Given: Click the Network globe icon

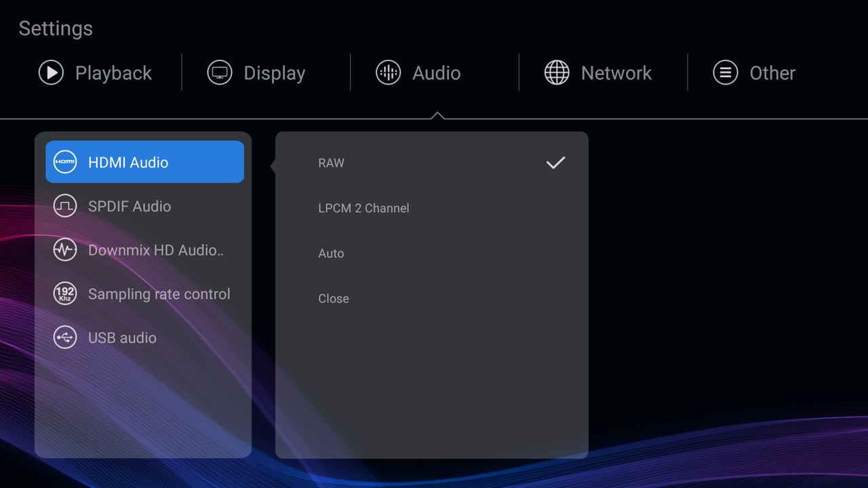Looking at the screenshot, I should (557, 73).
